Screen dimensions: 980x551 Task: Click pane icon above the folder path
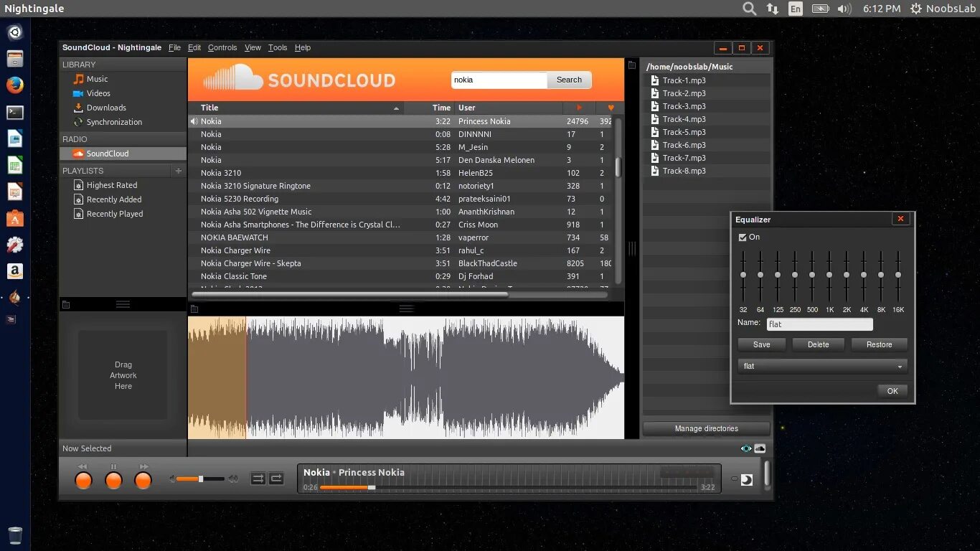coord(632,65)
